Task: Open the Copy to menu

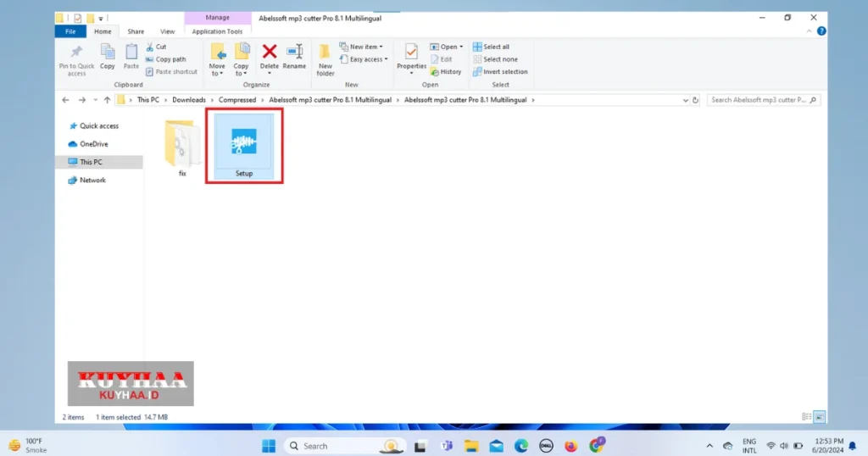Action: click(242, 60)
